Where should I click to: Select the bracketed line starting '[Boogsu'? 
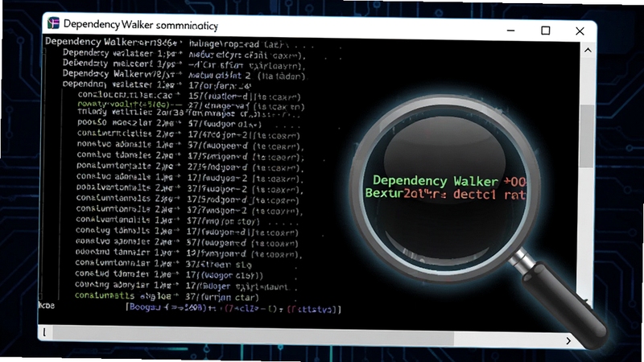233,308
